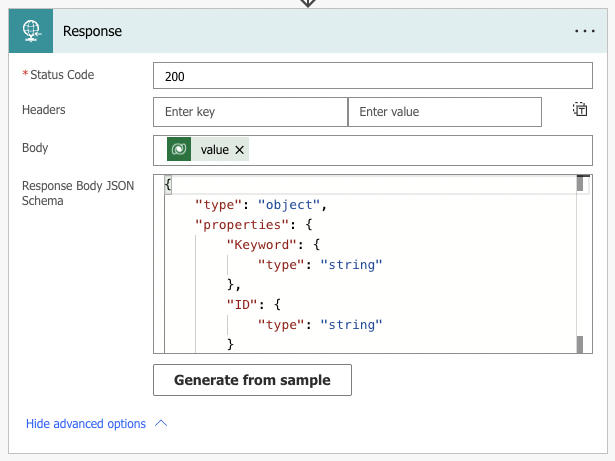Image resolution: width=615 pixels, height=461 pixels.
Task: Click the JSON schema scrollbar top thumb
Action: coord(580,184)
